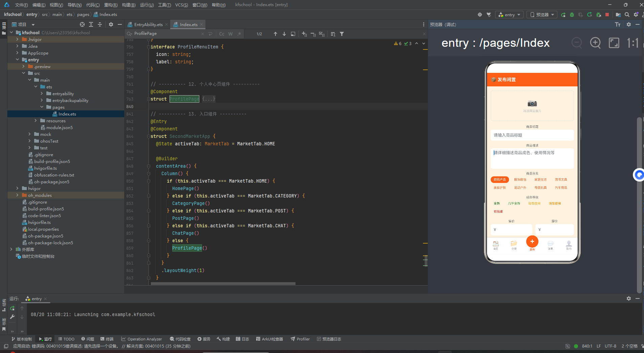Click the locate target icon beside entry selector
The width and height of the screenshot is (644, 353).
[x=480, y=15]
